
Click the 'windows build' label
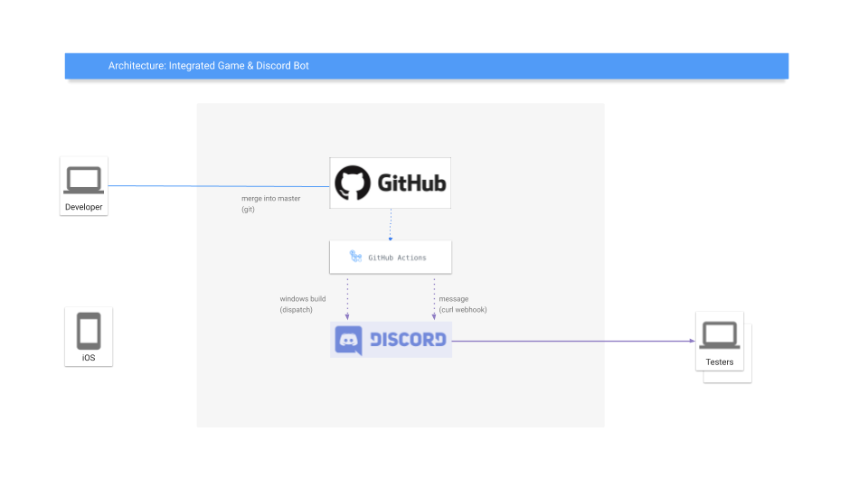pos(303,299)
